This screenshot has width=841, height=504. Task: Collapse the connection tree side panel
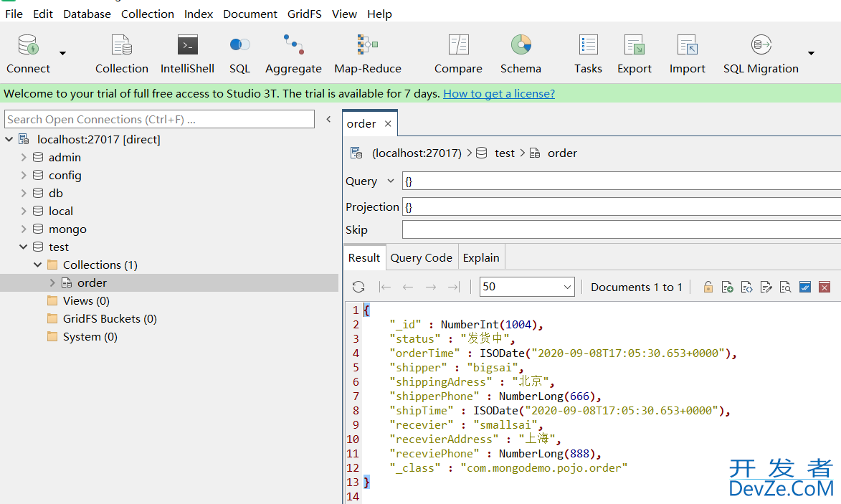[329, 120]
